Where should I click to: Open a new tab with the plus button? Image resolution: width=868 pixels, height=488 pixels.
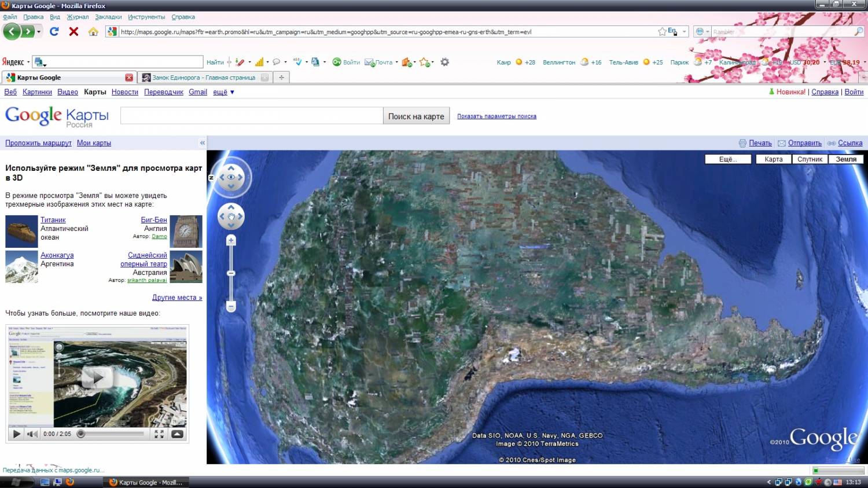pyautogui.click(x=281, y=77)
